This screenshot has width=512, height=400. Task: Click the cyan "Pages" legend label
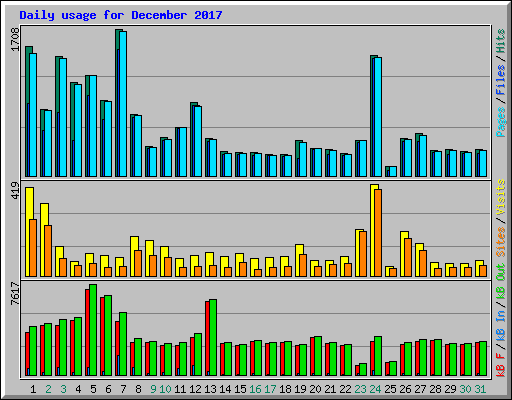501,122
